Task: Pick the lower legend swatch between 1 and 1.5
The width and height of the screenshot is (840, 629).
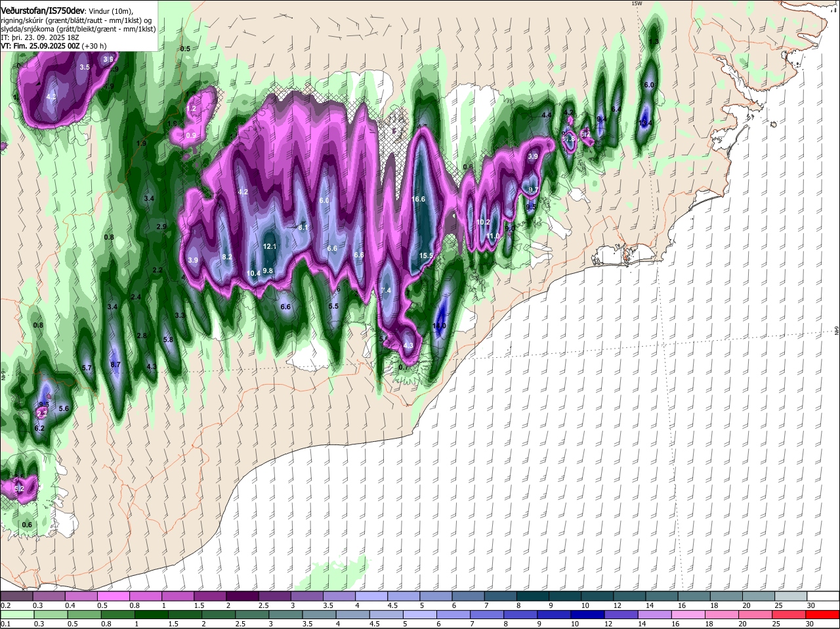Action: click(151, 615)
